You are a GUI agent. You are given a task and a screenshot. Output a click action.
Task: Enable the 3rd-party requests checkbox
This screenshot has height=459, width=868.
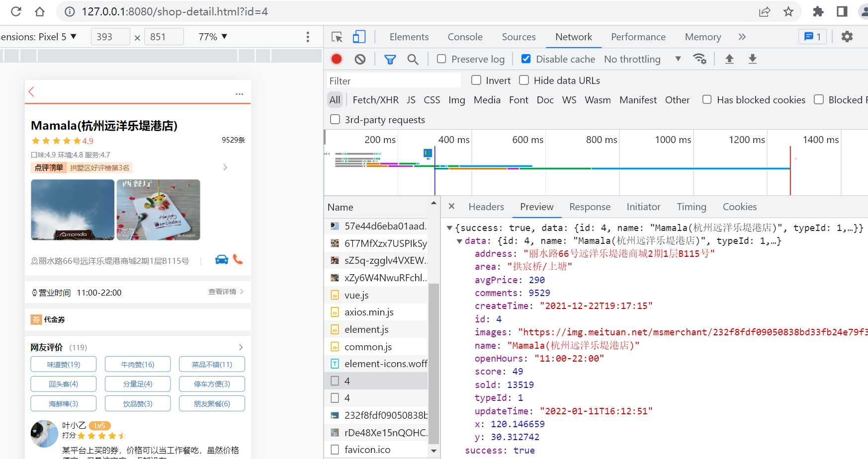tap(336, 119)
